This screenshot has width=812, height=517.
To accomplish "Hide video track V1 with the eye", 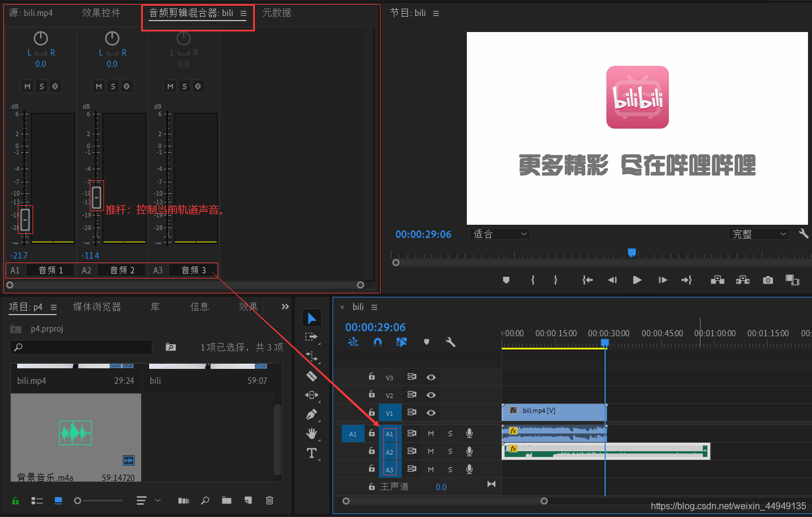I will tap(431, 412).
